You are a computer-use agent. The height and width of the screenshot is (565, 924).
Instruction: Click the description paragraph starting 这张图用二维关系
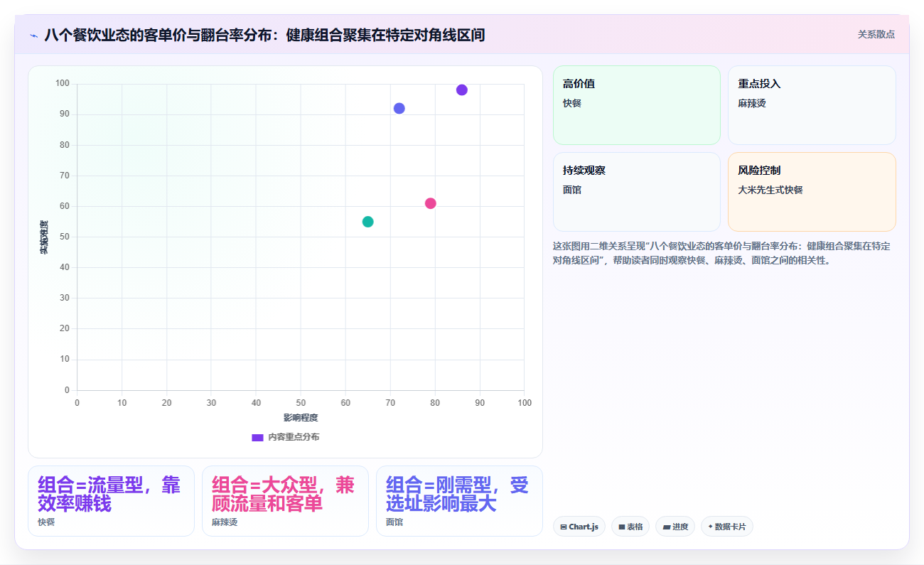722,253
